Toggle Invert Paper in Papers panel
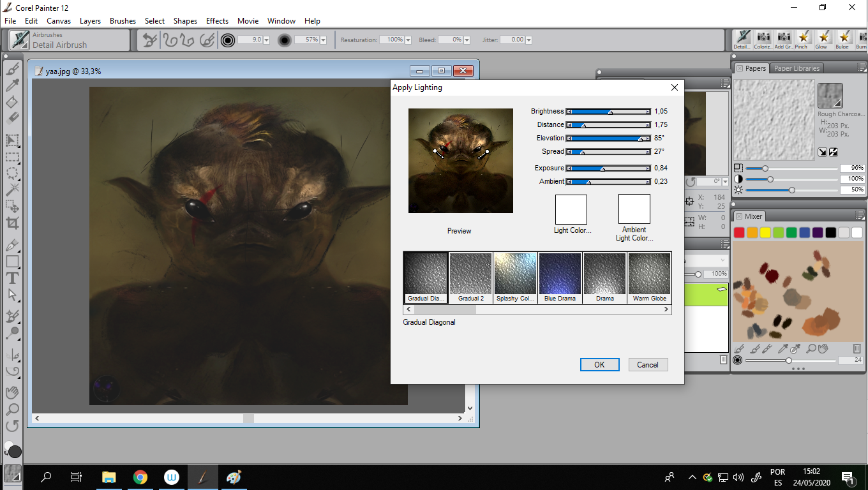 click(834, 152)
